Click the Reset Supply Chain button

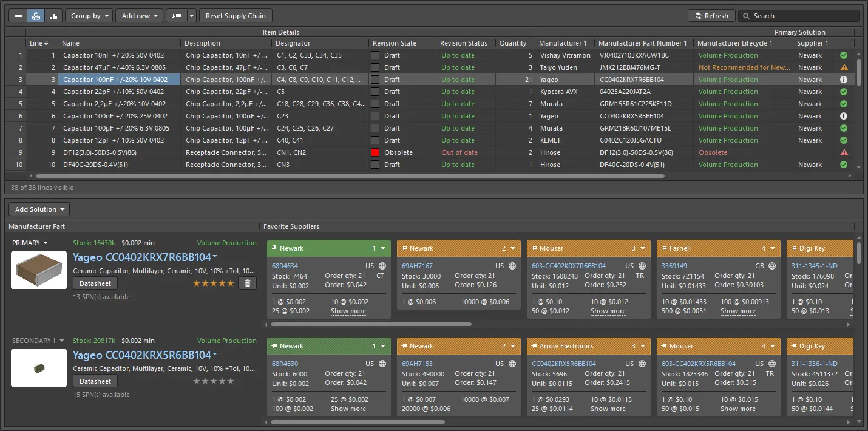pyautogui.click(x=236, y=16)
